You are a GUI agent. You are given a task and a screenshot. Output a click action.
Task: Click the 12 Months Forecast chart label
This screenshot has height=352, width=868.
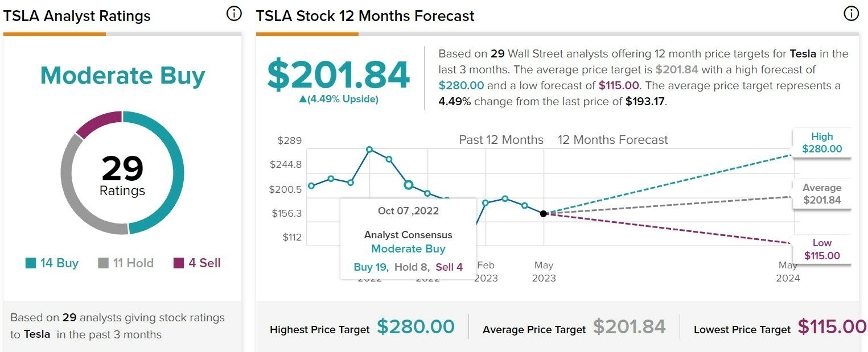[x=612, y=140]
